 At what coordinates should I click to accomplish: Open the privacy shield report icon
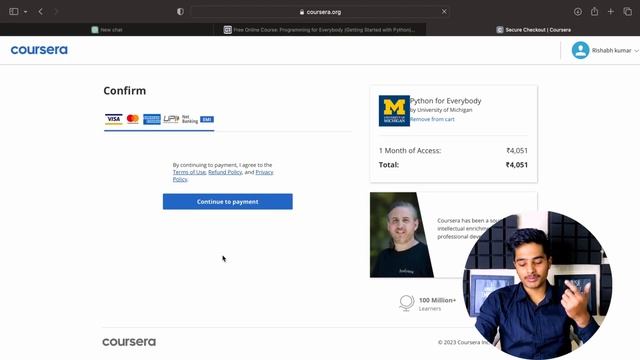(x=180, y=12)
